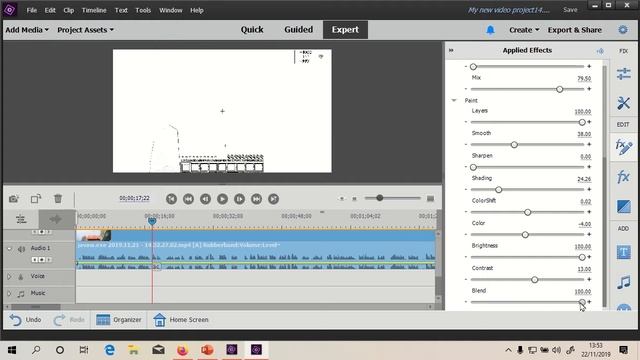Expand the Voice track

9,276
